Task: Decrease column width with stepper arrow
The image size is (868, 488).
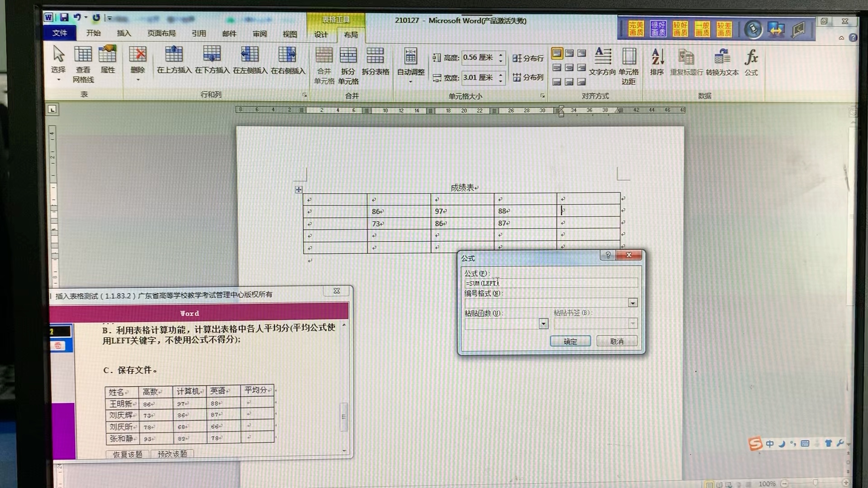Action: click(x=501, y=80)
